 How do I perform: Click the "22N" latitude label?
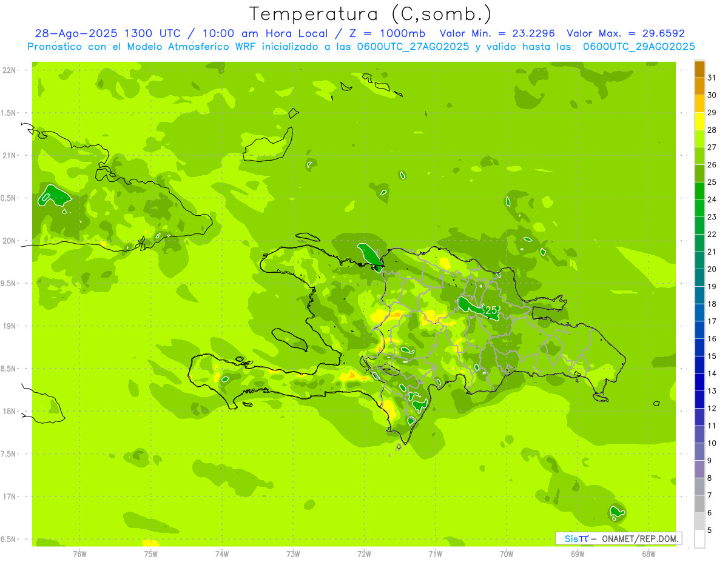point(9,70)
